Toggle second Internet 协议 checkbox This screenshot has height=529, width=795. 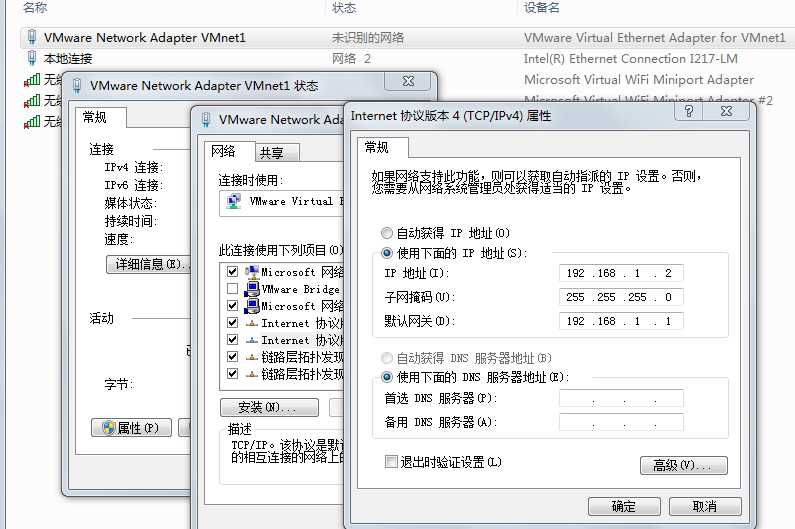point(232,340)
